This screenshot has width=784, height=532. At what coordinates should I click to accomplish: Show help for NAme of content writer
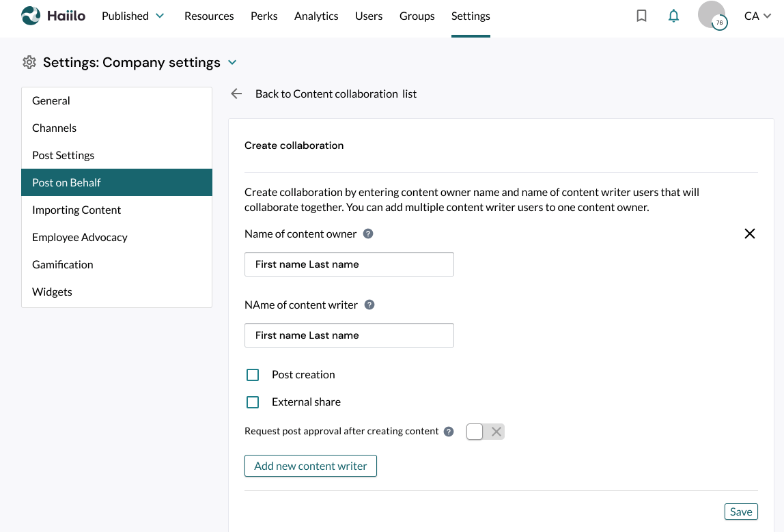pos(369,305)
